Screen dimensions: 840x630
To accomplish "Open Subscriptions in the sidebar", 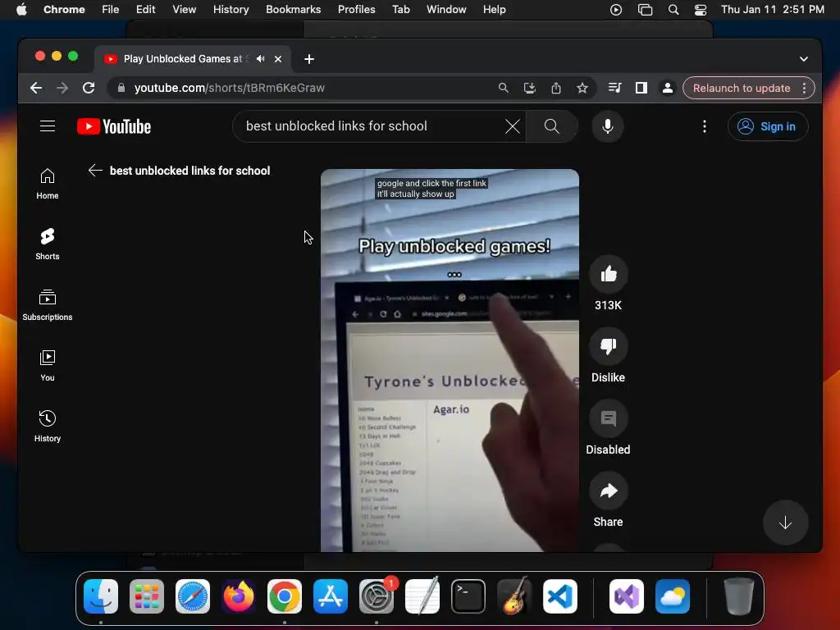I will tap(48, 305).
